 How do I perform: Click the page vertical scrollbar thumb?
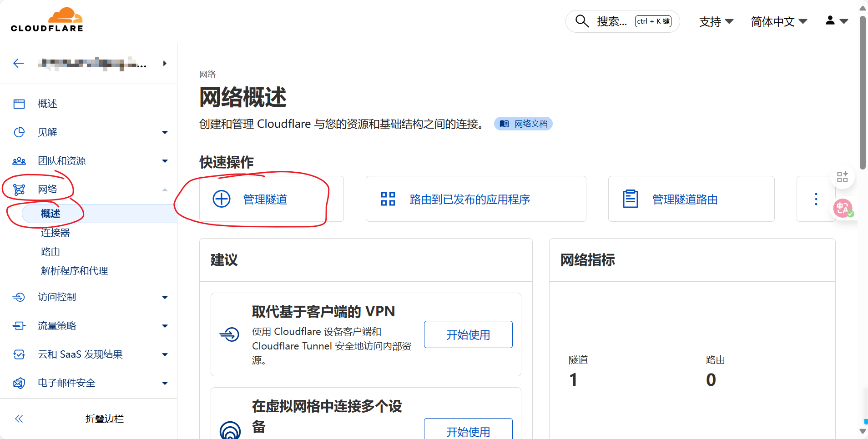click(863, 93)
